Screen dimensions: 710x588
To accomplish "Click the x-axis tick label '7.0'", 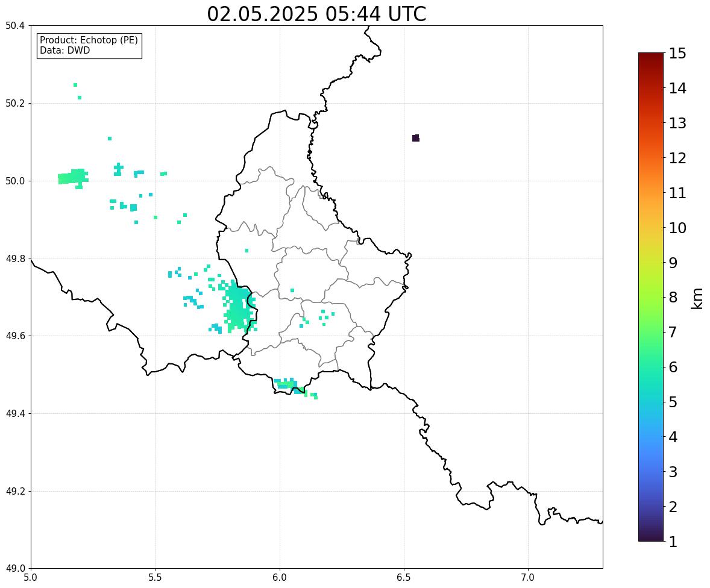I will pyautogui.click(x=529, y=578).
